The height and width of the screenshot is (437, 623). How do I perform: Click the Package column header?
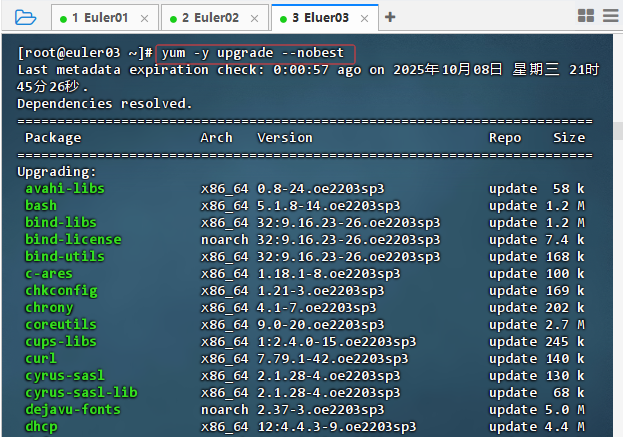(x=53, y=138)
